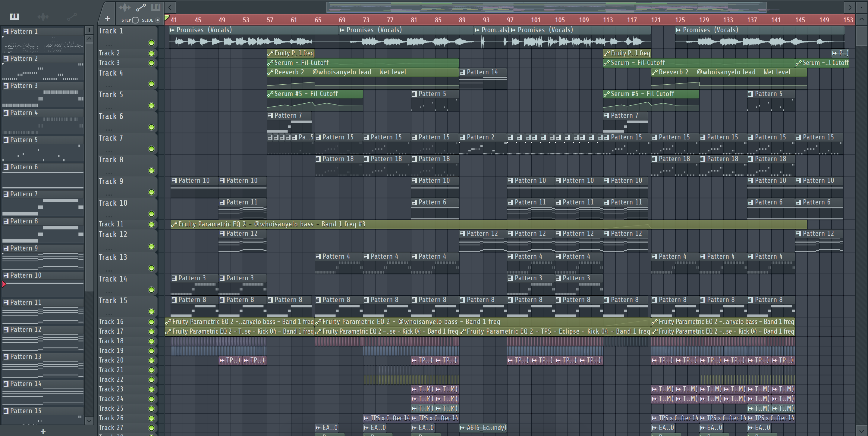Click the horizontal scrollbar thumb above timeline

546,7
